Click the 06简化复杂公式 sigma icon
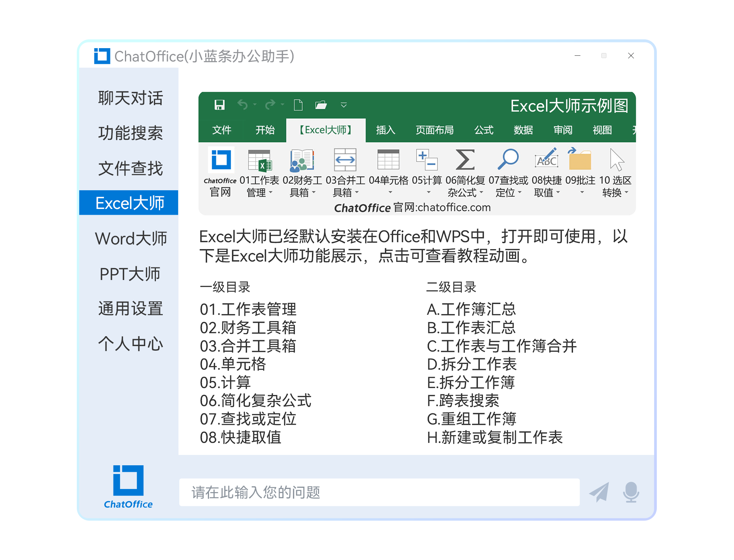The height and width of the screenshot is (560, 734). click(x=465, y=160)
